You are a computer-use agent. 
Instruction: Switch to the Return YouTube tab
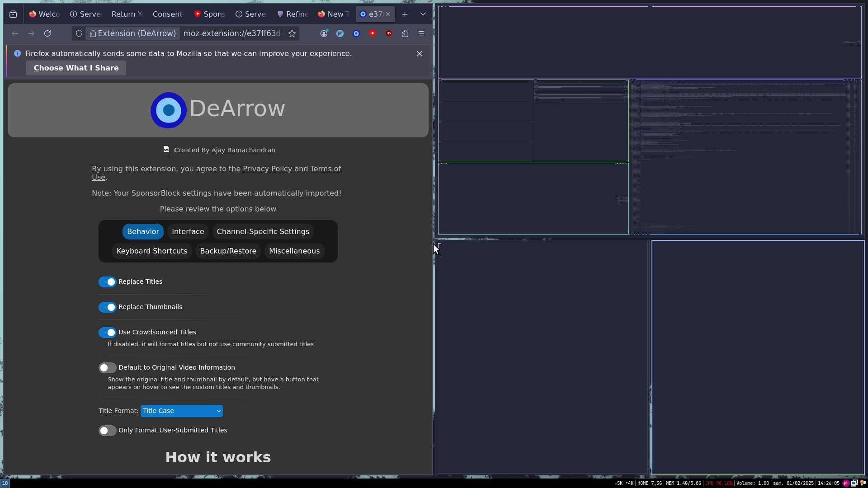127,14
